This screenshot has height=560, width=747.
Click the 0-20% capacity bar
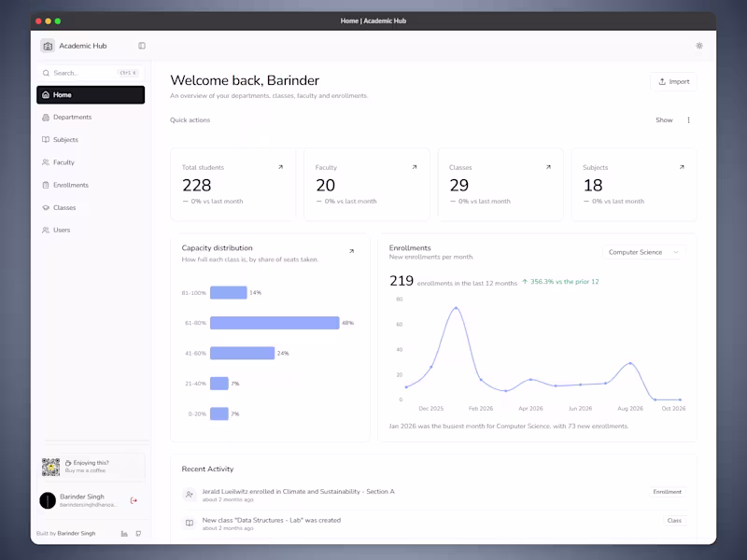point(219,413)
